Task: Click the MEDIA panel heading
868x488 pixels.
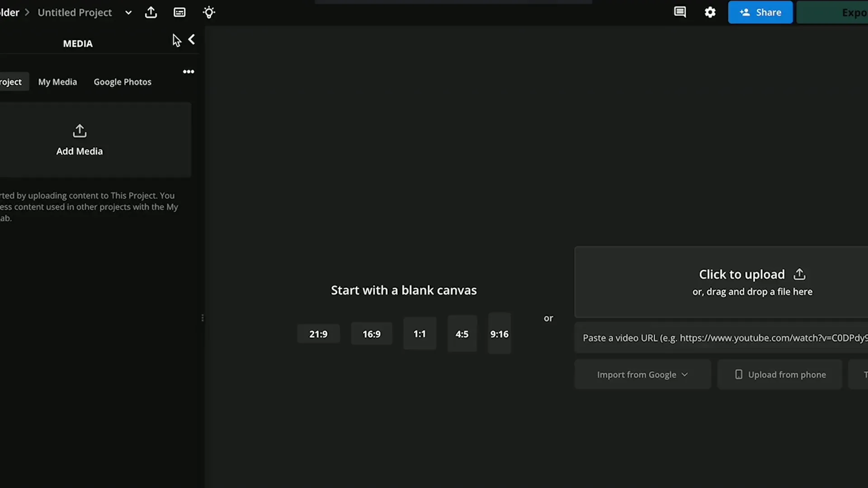Action: pos(78,44)
